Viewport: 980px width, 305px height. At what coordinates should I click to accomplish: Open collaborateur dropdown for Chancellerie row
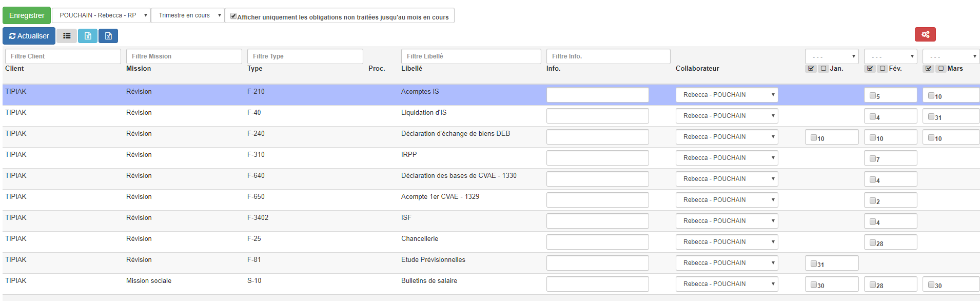(x=727, y=242)
